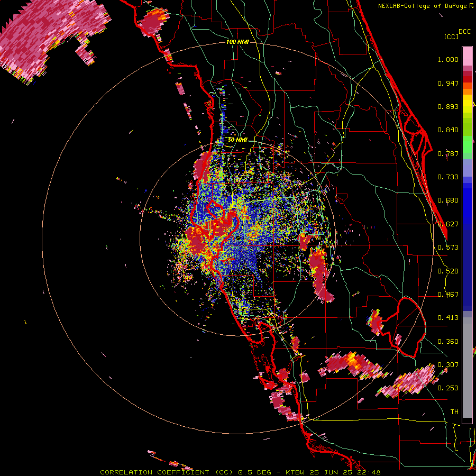The width and height of the screenshot is (476, 476).
Task: Select the 0.680 scale value
Action: coord(448,200)
